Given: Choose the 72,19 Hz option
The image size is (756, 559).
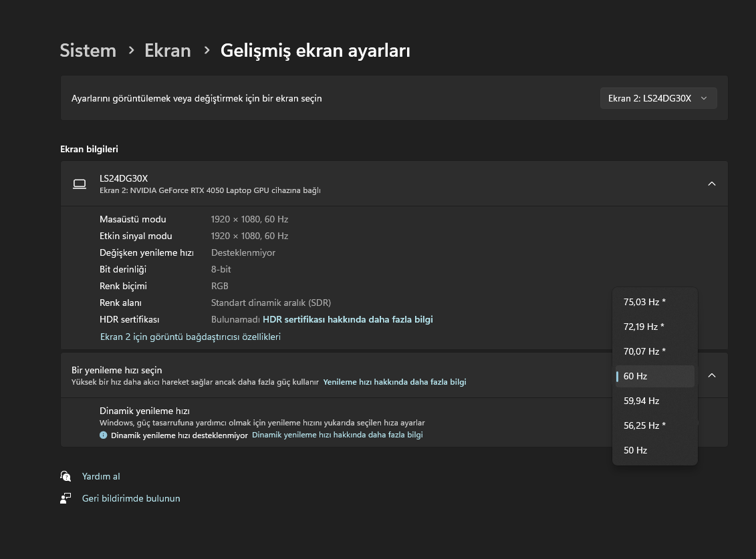Looking at the screenshot, I should pos(644,327).
